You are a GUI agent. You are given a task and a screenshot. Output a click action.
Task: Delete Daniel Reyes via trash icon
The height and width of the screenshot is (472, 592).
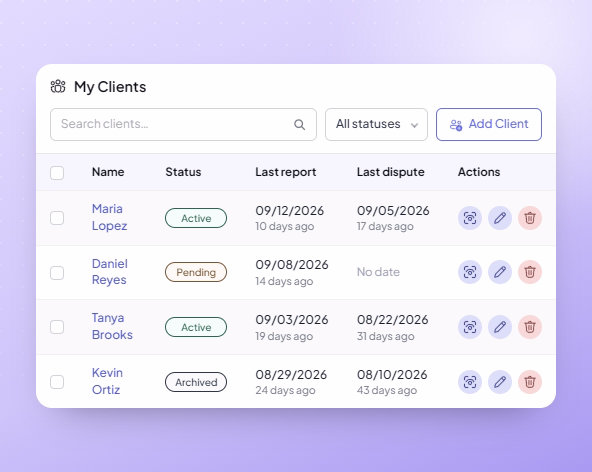pos(530,272)
